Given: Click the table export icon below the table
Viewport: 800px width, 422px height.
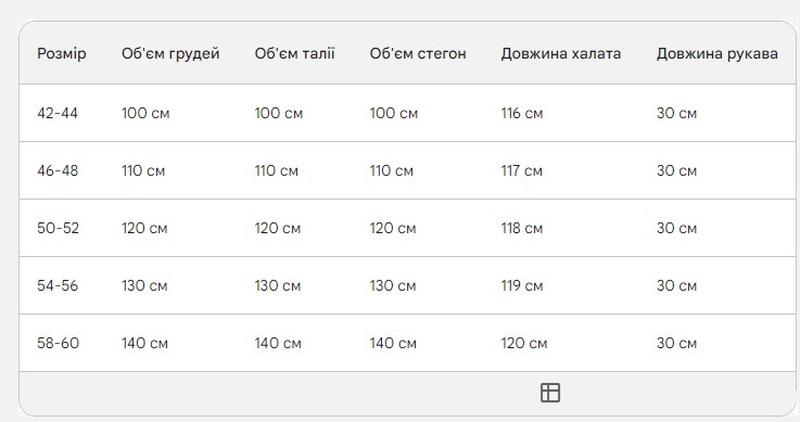Looking at the screenshot, I should coord(550,393).
